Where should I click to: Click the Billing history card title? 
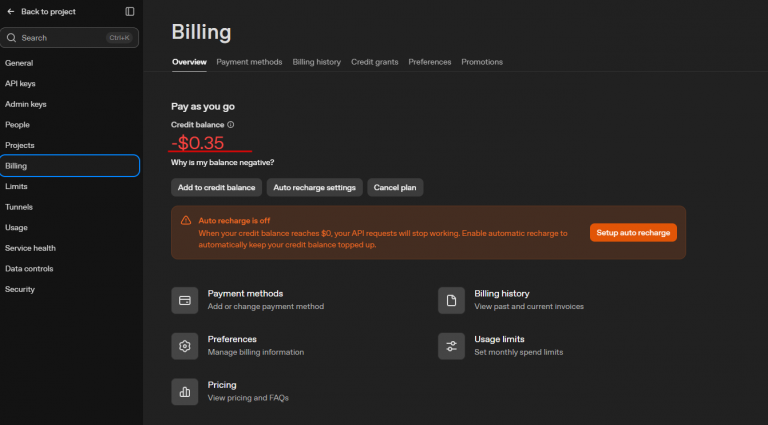pos(502,294)
